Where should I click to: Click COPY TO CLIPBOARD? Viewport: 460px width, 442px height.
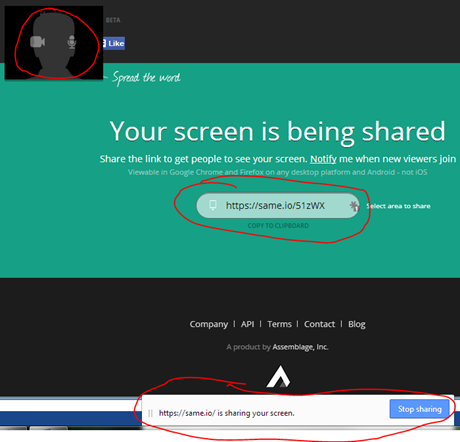pos(278,226)
